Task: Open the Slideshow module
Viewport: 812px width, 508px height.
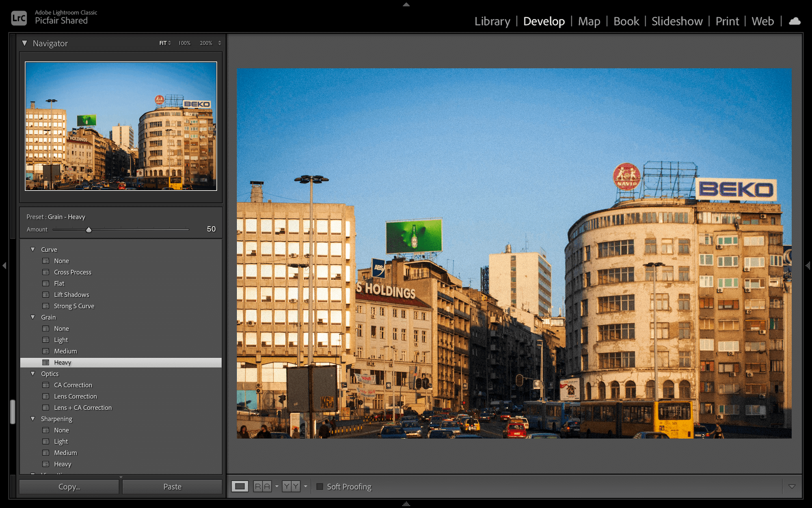Action: click(x=677, y=21)
